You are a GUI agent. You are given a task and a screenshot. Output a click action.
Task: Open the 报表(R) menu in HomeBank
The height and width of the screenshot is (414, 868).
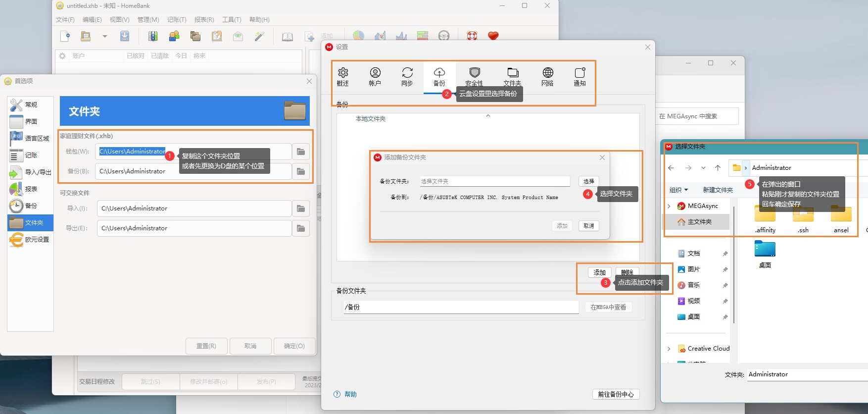pos(204,20)
